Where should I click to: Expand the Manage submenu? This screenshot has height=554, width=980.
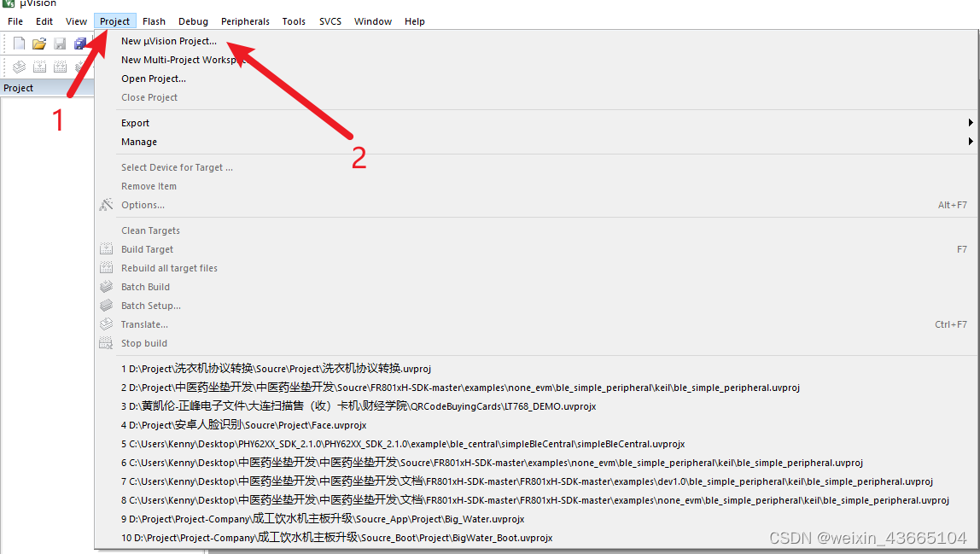coord(536,142)
